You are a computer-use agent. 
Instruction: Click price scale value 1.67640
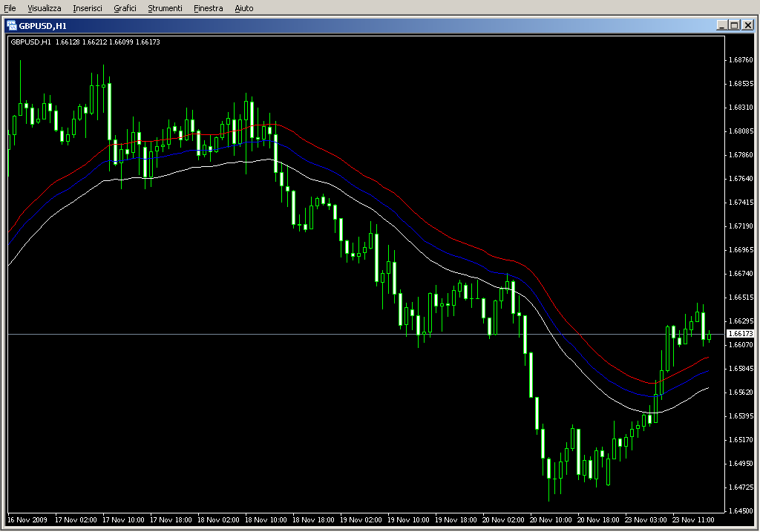click(x=741, y=179)
